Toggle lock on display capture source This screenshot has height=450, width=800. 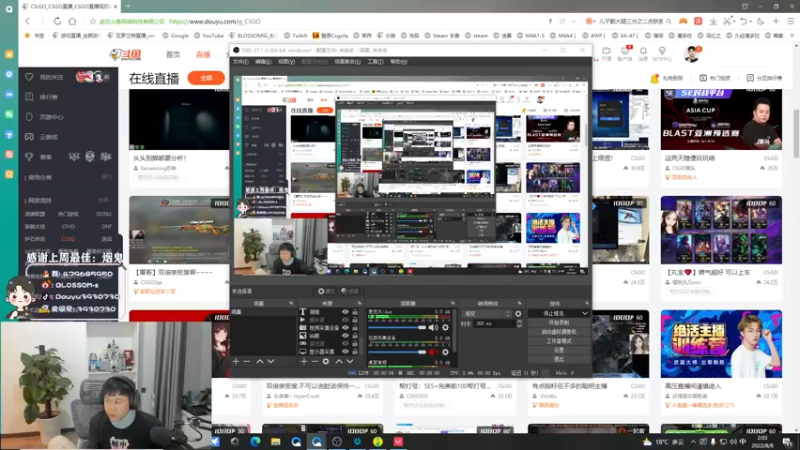pos(355,352)
